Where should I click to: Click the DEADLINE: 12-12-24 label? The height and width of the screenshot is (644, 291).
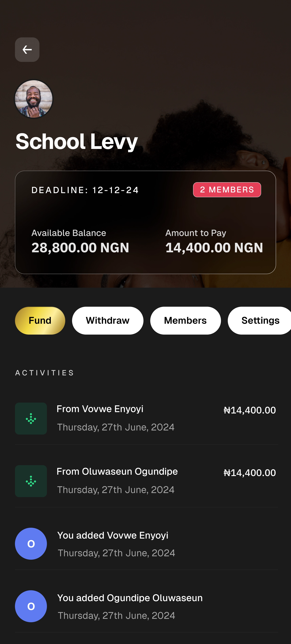(85, 190)
